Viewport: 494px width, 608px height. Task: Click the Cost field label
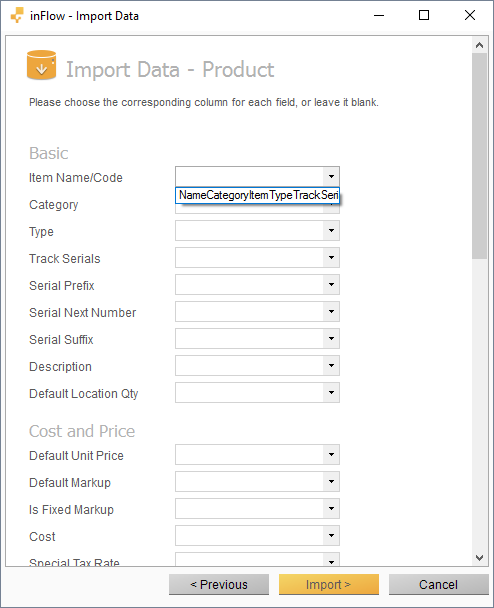tap(42, 537)
